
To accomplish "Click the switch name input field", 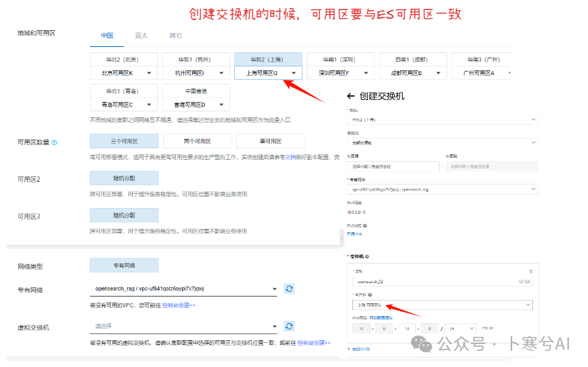I will pos(430,282).
